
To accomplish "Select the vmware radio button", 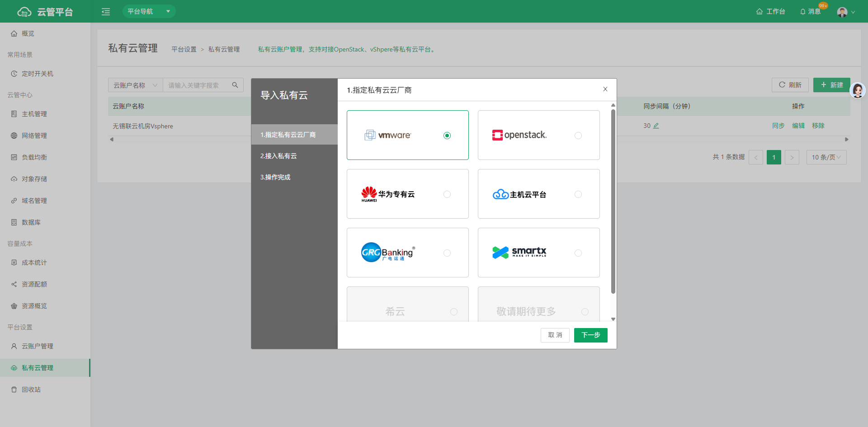I will click(x=447, y=136).
